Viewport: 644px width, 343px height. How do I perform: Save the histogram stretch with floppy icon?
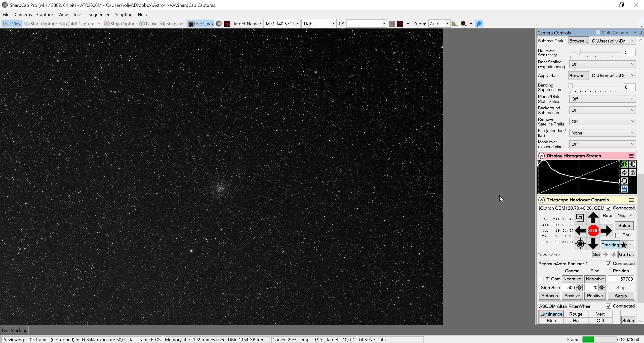(x=624, y=189)
